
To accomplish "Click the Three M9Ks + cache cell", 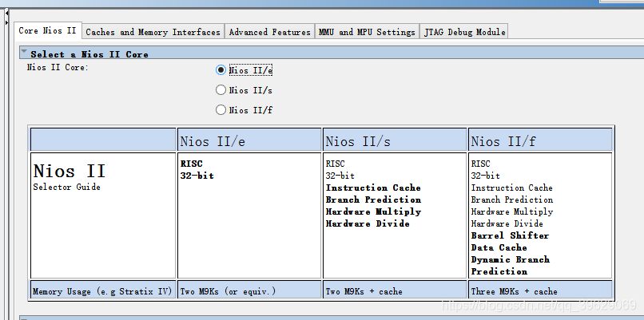I will 540,290.
